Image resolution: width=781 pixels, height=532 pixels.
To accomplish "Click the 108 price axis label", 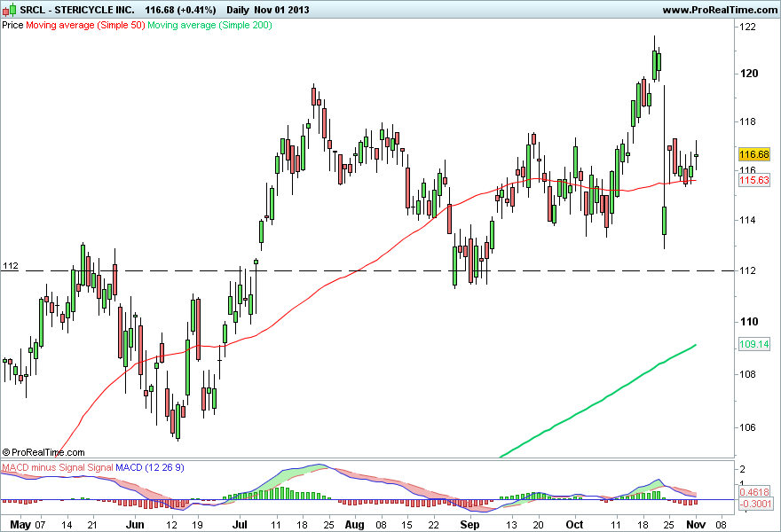I will pyautogui.click(x=748, y=374).
